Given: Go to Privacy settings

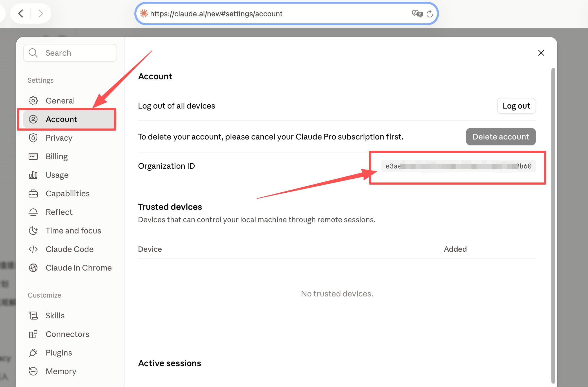Looking at the screenshot, I should tap(70, 138).
